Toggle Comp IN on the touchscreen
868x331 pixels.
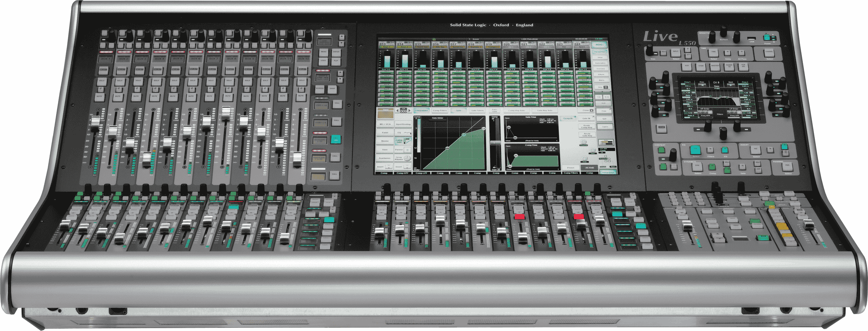569,118
